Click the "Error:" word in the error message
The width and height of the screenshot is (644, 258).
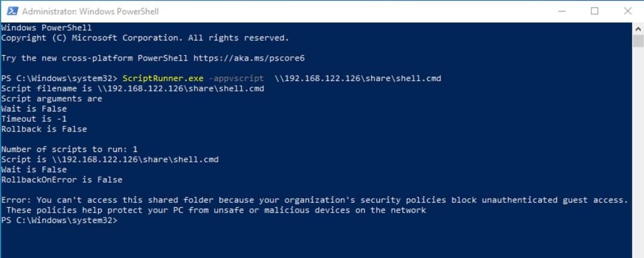click(16, 200)
